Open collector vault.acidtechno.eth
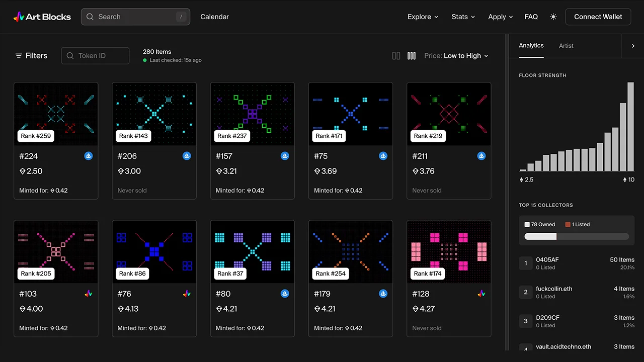This screenshot has height=362, width=644. click(x=577, y=347)
